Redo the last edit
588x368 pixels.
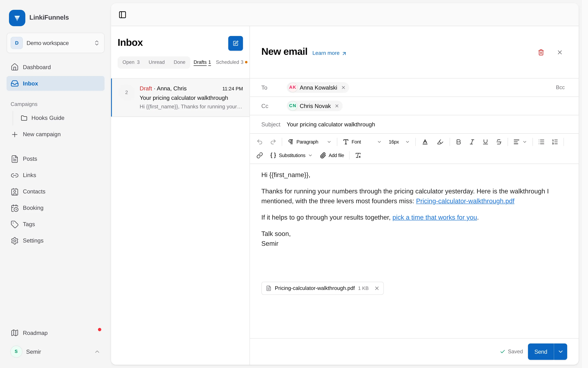click(273, 142)
